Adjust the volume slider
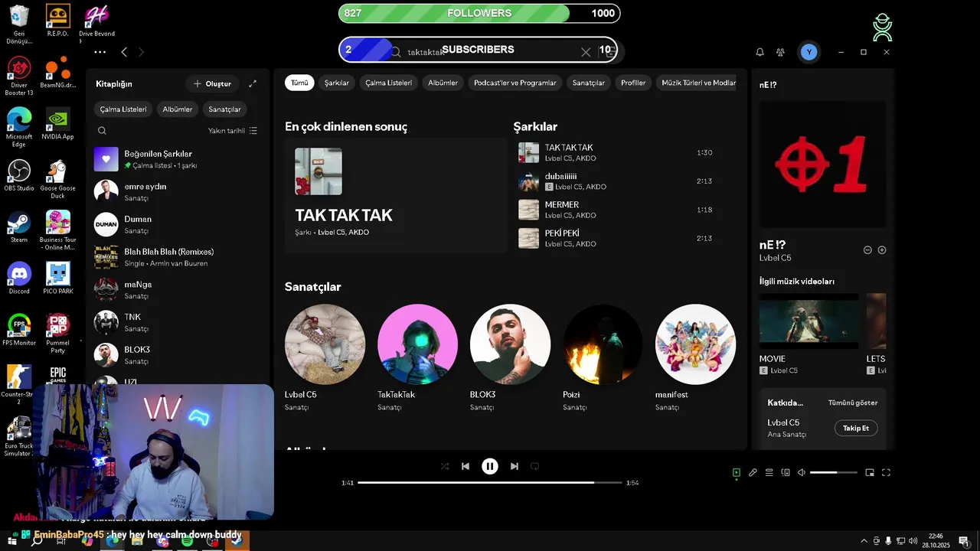Screen dimensions: 980x551 click(x=834, y=473)
